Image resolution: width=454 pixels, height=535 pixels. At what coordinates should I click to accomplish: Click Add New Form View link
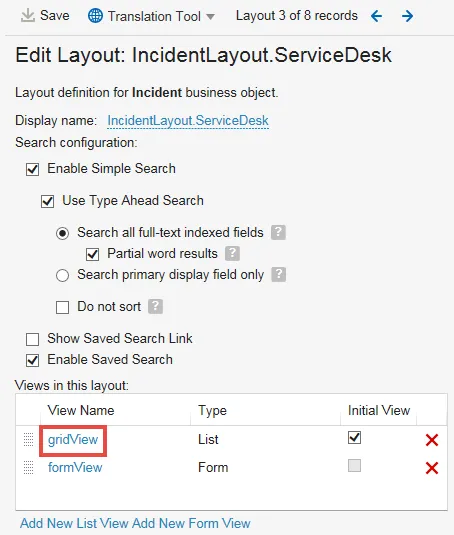pyautogui.click(x=191, y=523)
